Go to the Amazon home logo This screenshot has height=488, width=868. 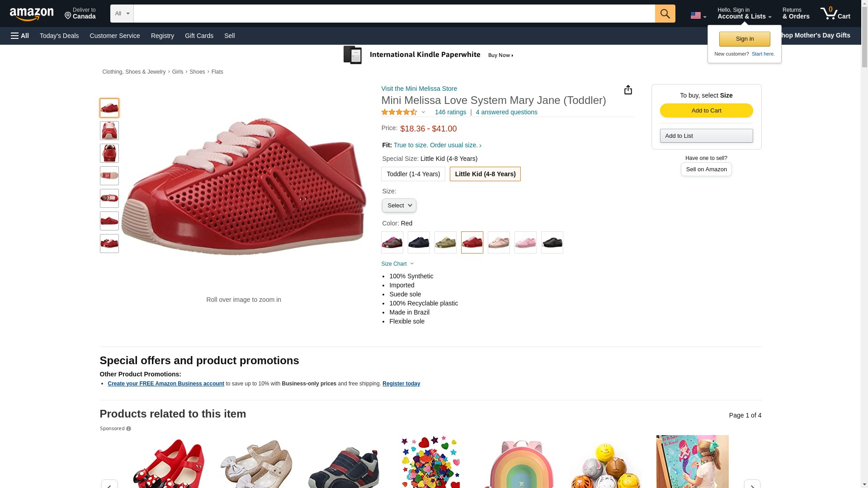32,14
